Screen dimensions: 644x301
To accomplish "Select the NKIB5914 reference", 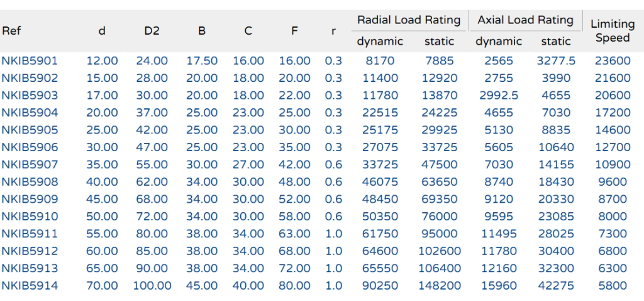I will [30, 285].
